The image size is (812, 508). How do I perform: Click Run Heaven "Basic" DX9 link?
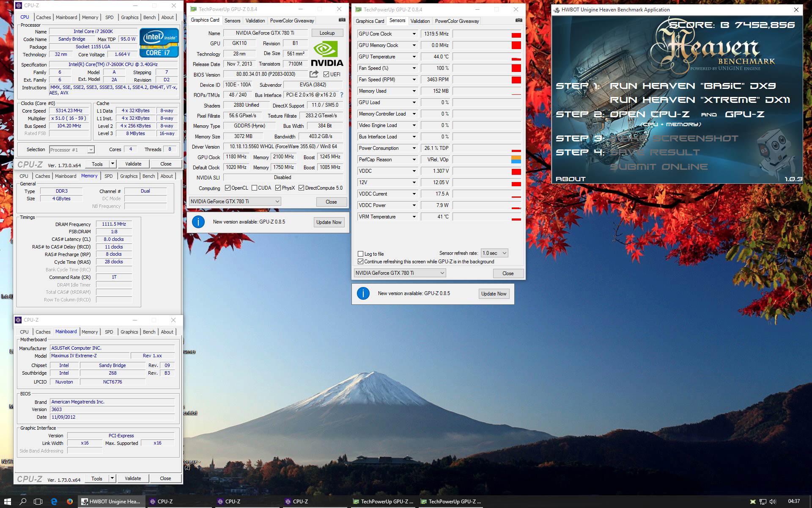pos(693,86)
